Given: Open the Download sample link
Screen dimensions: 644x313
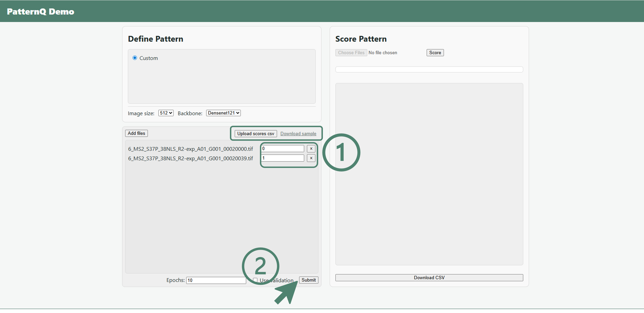Looking at the screenshot, I should [x=298, y=133].
